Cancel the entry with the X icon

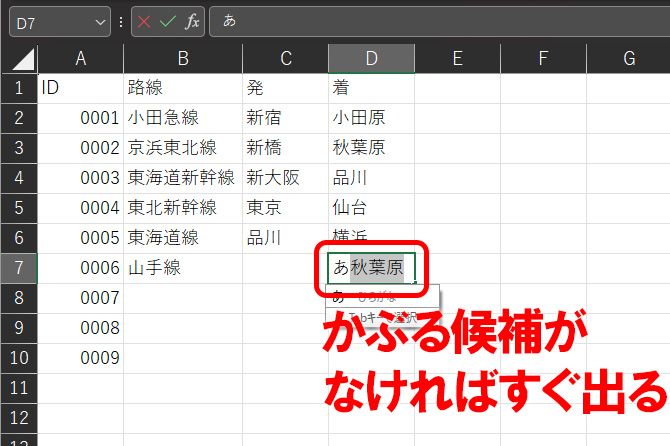[x=144, y=21]
